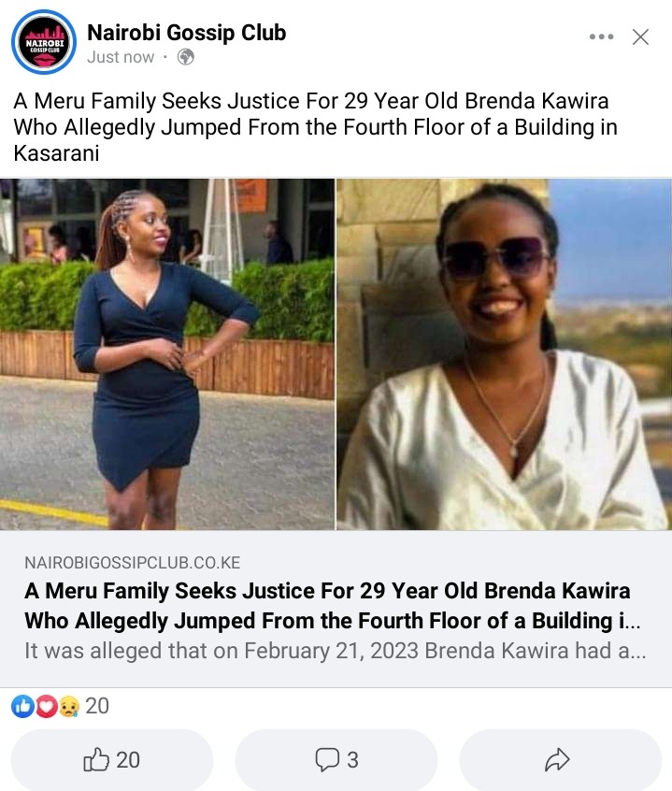Screen dimensions: 672x791
Task: Click the blue like reaction icon
Action: (22, 706)
